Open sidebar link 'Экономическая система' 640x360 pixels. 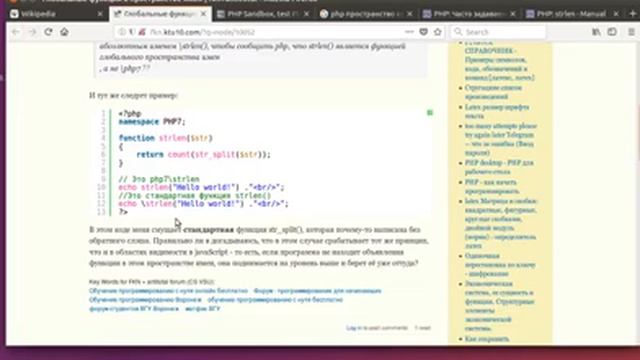pos(499,306)
